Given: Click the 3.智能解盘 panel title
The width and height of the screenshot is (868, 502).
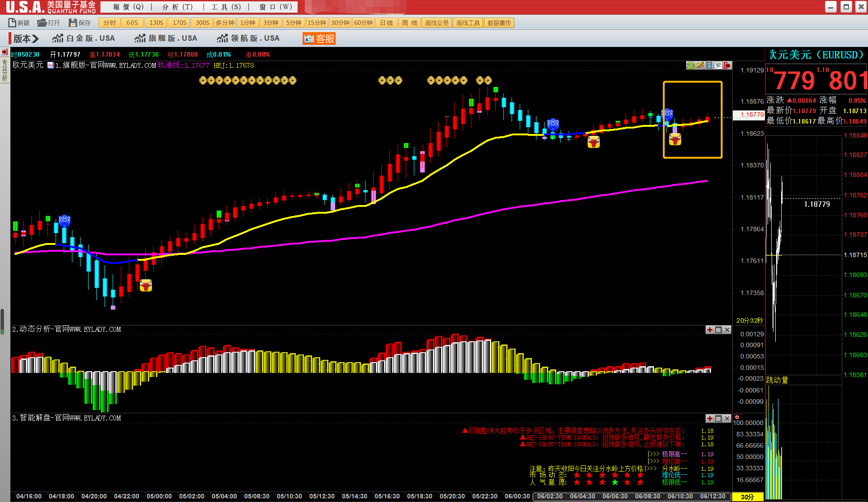Looking at the screenshot, I should coord(66,418).
